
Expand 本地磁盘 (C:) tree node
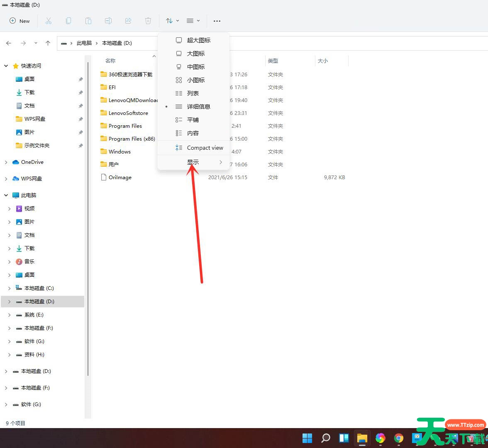9,288
